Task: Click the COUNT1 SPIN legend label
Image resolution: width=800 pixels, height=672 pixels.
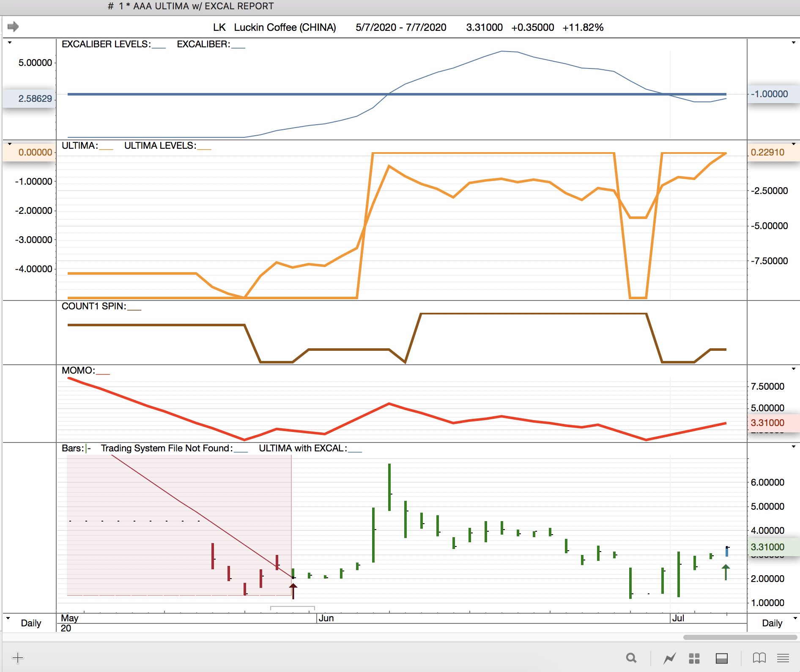Action: pos(93,306)
